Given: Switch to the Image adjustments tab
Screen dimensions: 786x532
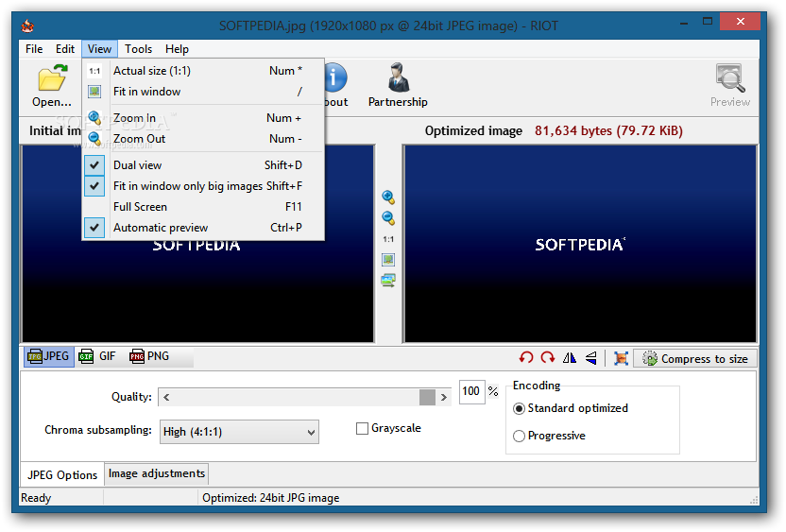Looking at the screenshot, I should point(157,473).
